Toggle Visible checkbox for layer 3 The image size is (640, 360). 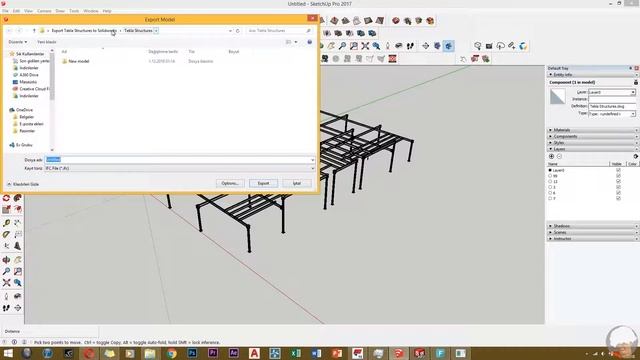[618, 187]
